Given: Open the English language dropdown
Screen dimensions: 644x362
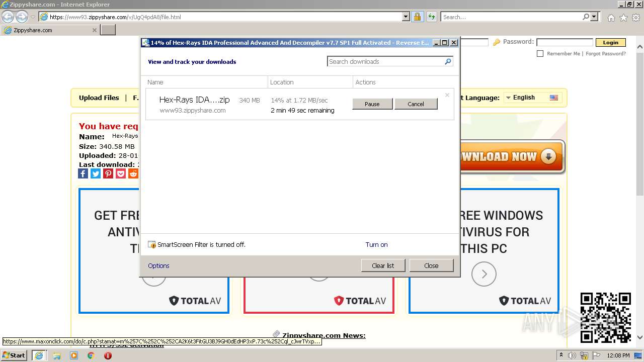Looking at the screenshot, I should point(532,98).
